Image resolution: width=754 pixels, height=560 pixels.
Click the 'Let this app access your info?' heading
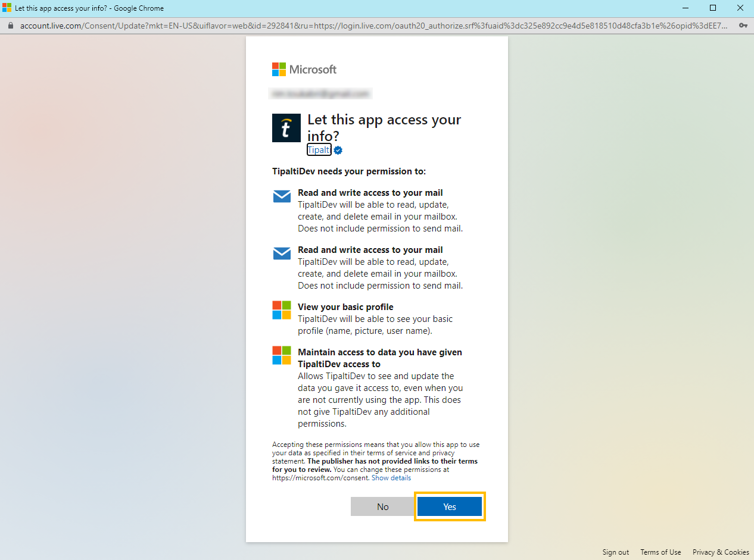coord(384,128)
